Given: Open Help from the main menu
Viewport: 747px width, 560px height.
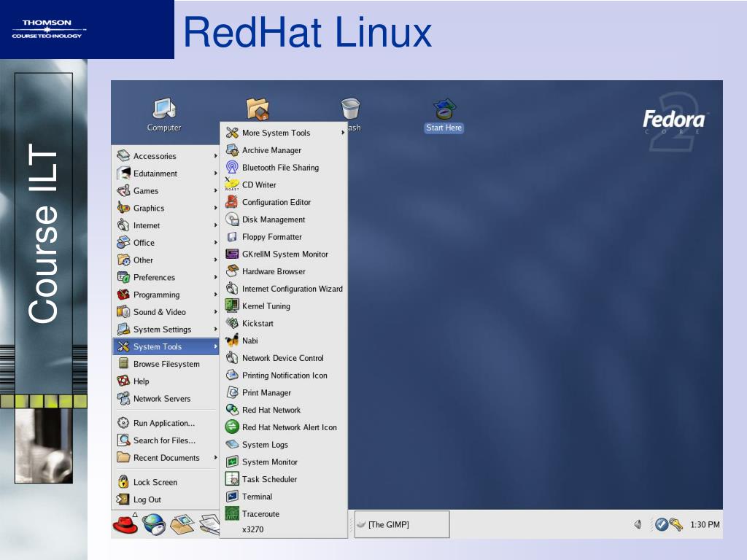Looking at the screenshot, I should click(x=166, y=381).
